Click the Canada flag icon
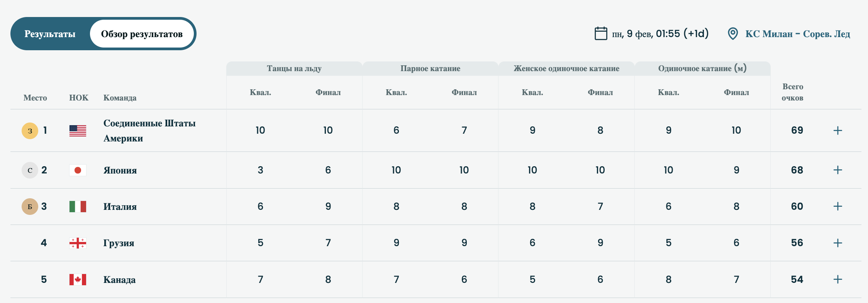The image size is (868, 303). 78,279
